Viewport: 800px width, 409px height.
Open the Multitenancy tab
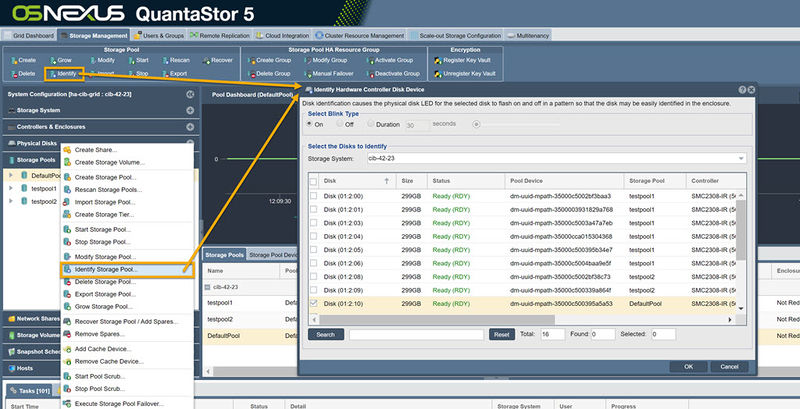pyautogui.click(x=528, y=36)
